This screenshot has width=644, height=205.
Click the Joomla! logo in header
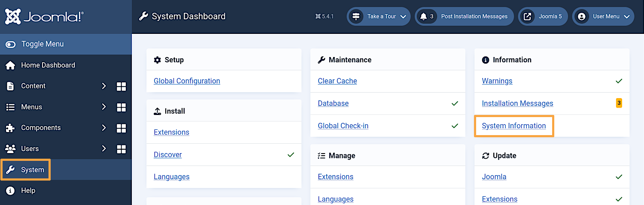coord(44,17)
